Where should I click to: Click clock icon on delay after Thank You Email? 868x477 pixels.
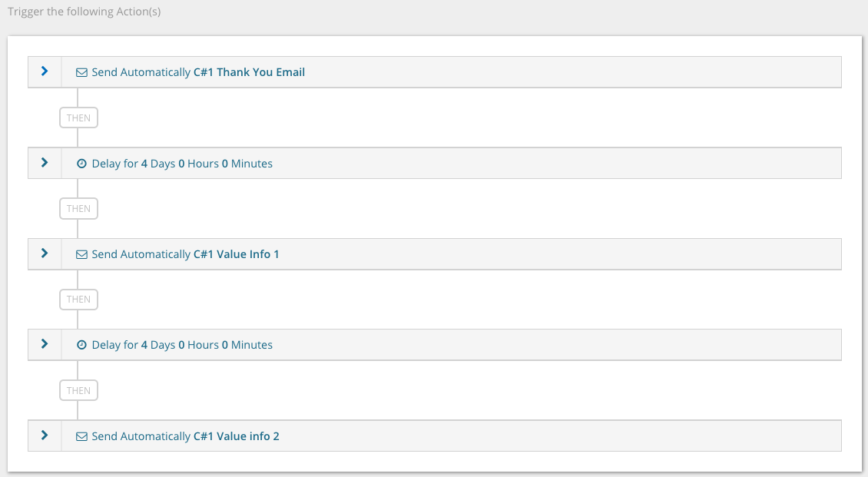[x=81, y=164]
